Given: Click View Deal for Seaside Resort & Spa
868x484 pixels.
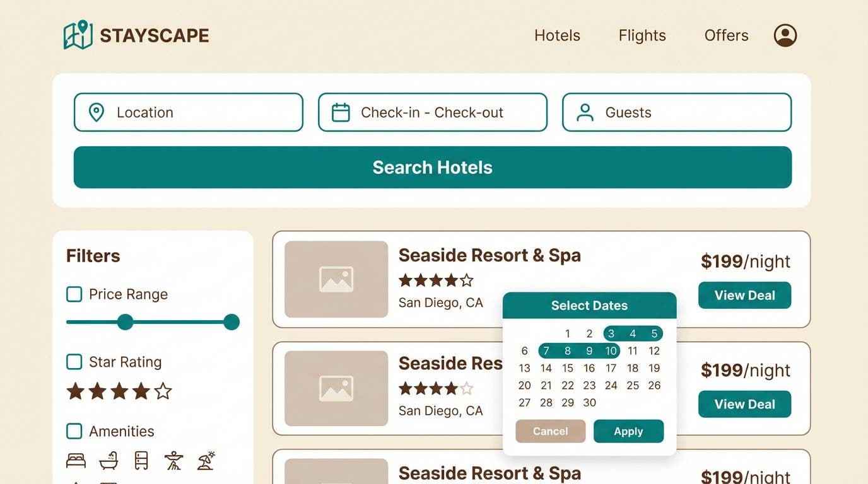Looking at the screenshot, I should coord(744,295).
